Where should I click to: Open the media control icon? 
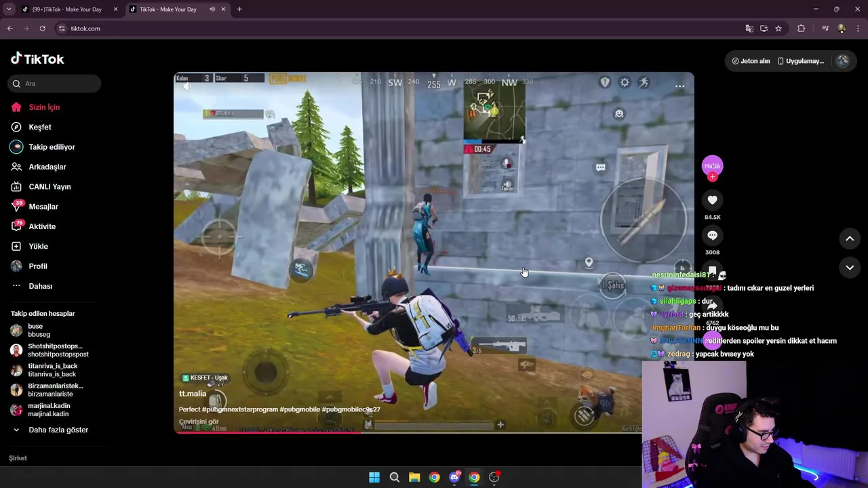point(825,28)
